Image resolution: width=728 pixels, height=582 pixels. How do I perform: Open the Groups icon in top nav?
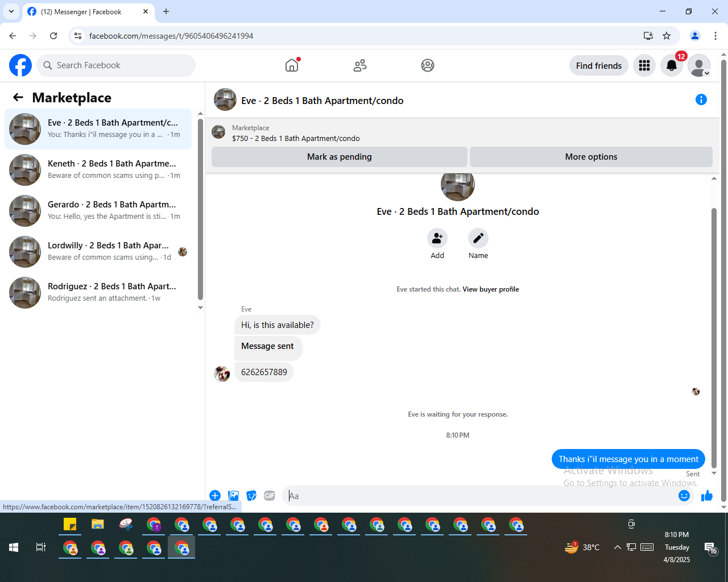tap(428, 65)
